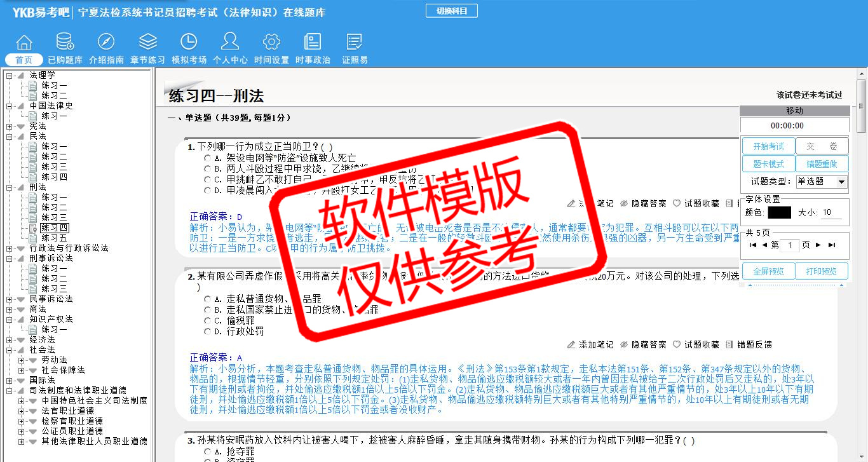Select option B 两人斗殴 in question 1
This screenshot has width=868, height=462.
[x=207, y=168]
